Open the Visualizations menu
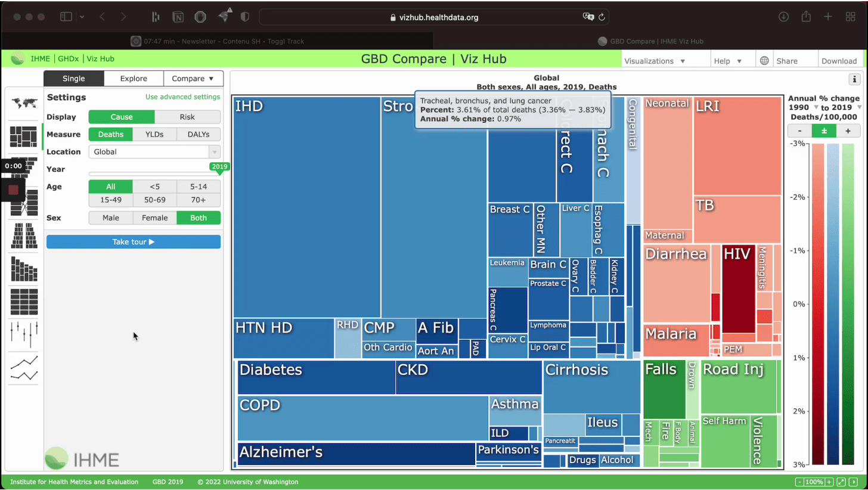 click(x=655, y=61)
